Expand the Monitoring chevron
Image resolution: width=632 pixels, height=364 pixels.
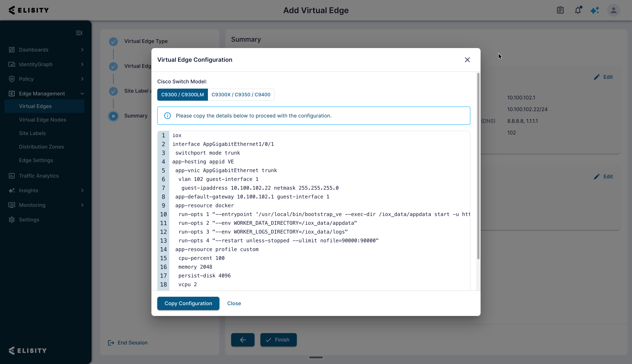pyautogui.click(x=82, y=205)
